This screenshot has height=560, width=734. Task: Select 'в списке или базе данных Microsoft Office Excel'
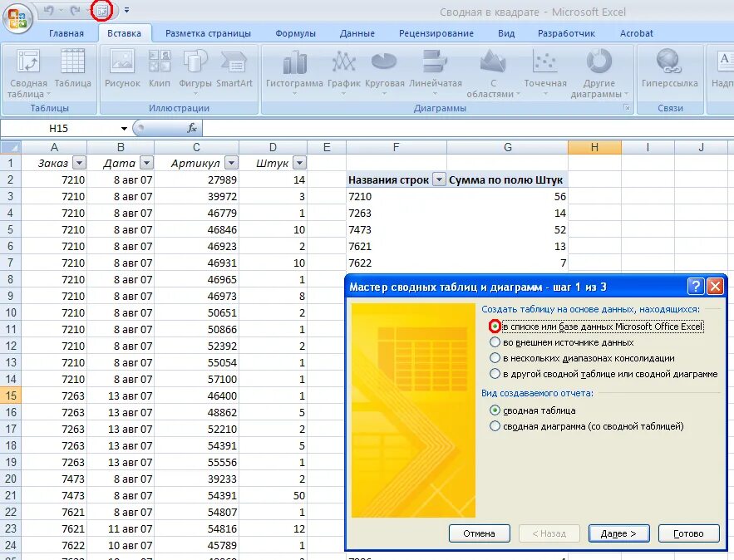pyautogui.click(x=495, y=326)
